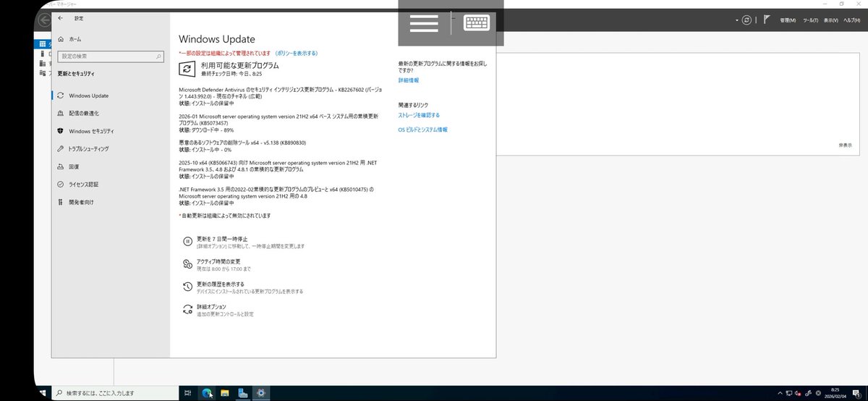Image resolution: width=868 pixels, height=401 pixels.
Task: Click Server Manager taskbar icon
Action: 243,393
